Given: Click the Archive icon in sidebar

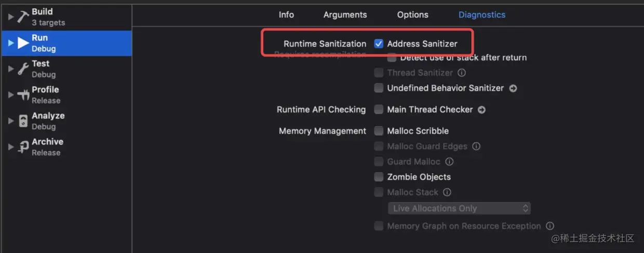Looking at the screenshot, I should click(x=23, y=147).
